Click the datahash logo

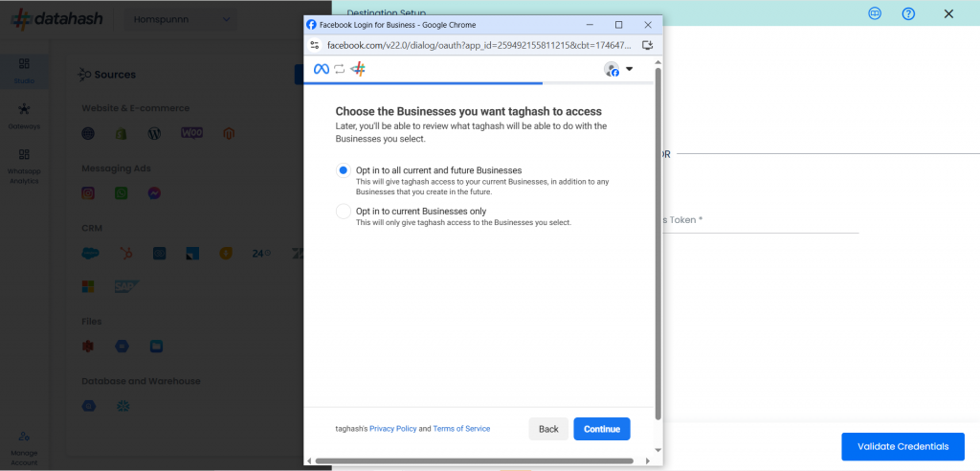point(56,19)
